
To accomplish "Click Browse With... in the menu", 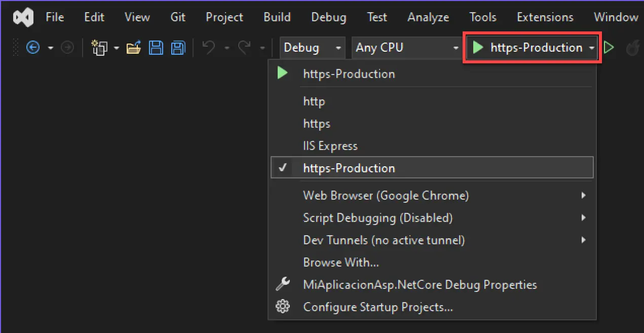I will coord(341,262).
